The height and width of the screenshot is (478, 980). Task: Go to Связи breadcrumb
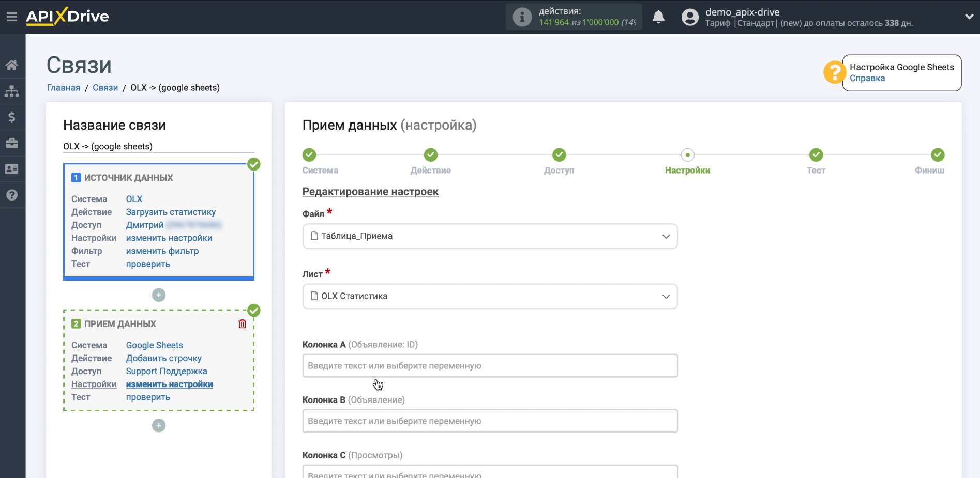[x=105, y=88]
